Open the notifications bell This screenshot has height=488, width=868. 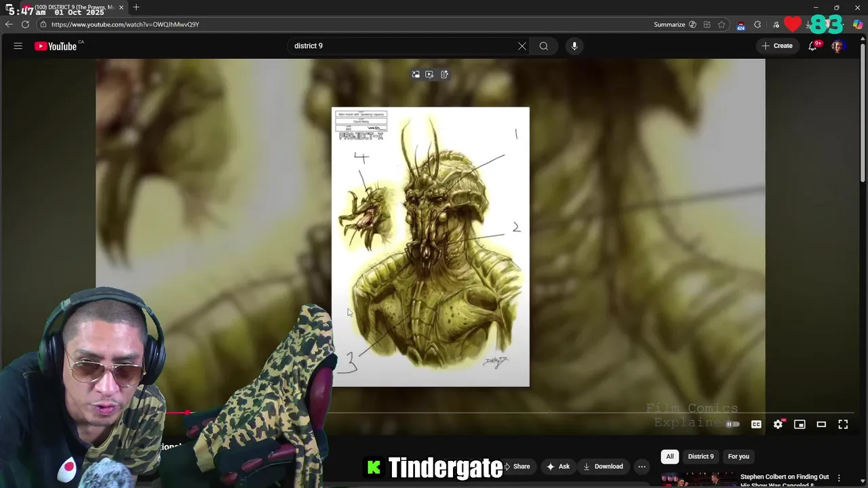(x=812, y=46)
